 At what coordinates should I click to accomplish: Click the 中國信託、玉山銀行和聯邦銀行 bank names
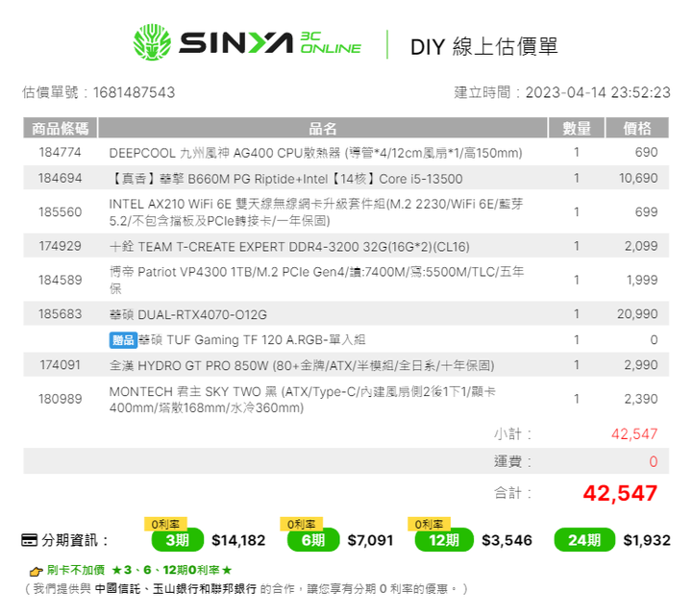point(176,589)
